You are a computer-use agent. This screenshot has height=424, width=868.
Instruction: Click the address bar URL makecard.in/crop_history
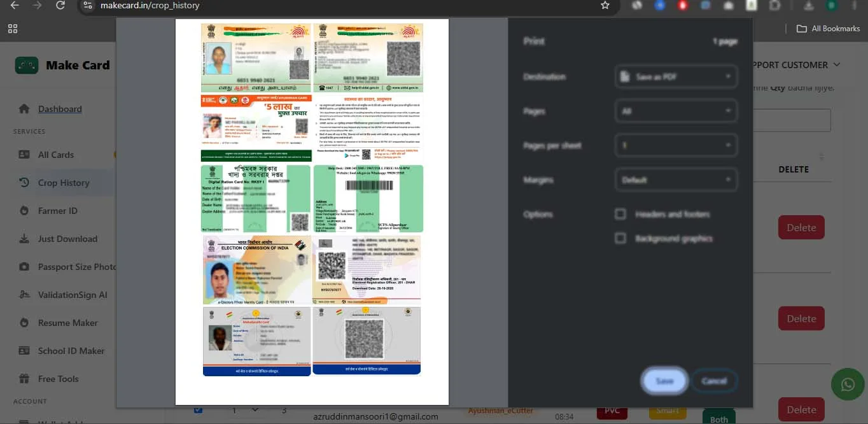(150, 5)
